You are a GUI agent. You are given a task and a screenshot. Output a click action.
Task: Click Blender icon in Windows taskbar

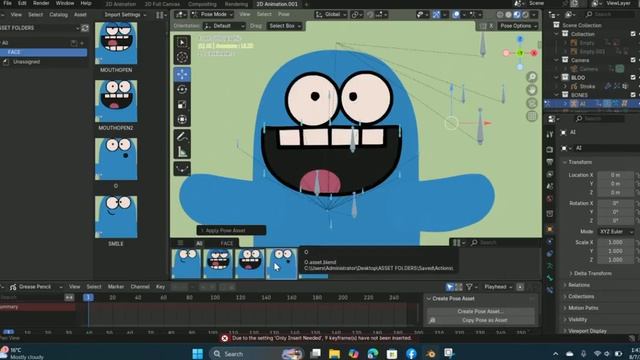(x=430, y=353)
